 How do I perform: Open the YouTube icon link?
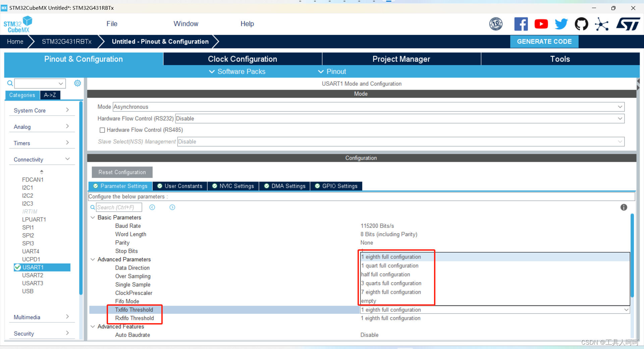click(x=541, y=24)
